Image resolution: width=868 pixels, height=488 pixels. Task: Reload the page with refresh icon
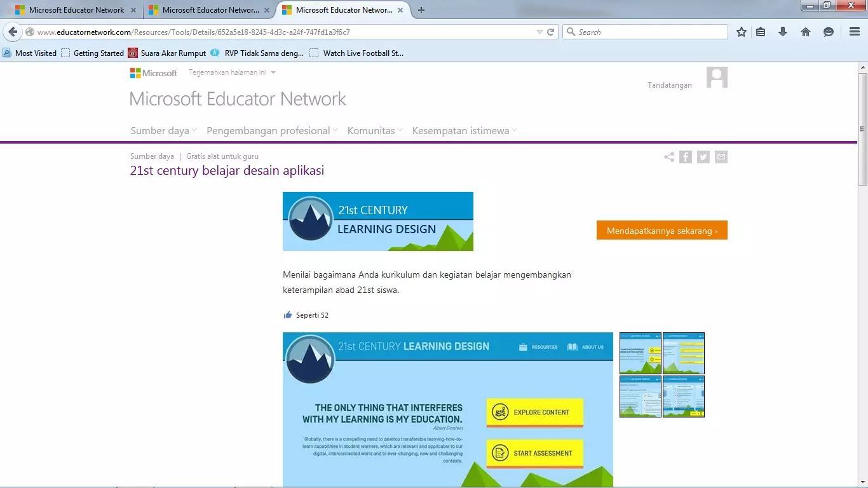tap(551, 32)
